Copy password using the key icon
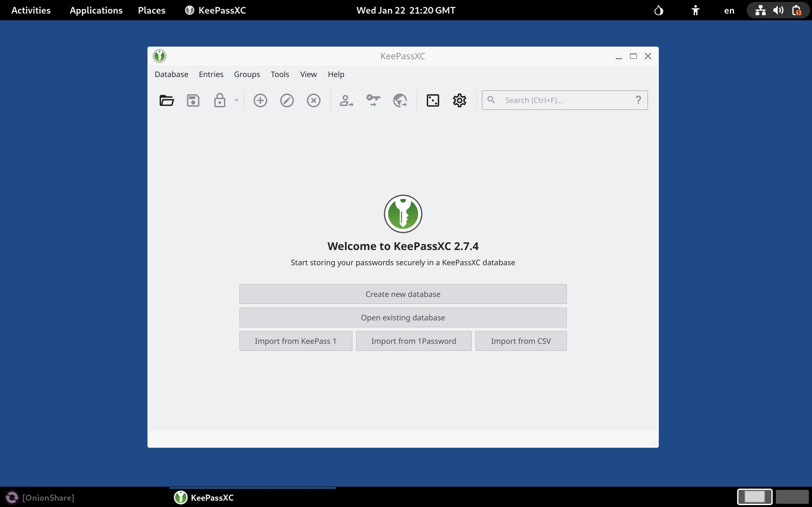This screenshot has height=507, width=812. pos(373,100)
